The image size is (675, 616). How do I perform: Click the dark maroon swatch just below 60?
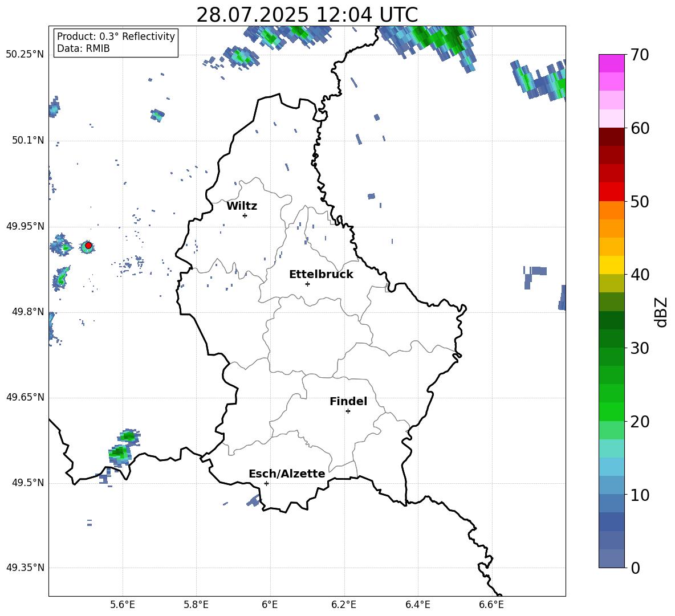pos(611,137)
